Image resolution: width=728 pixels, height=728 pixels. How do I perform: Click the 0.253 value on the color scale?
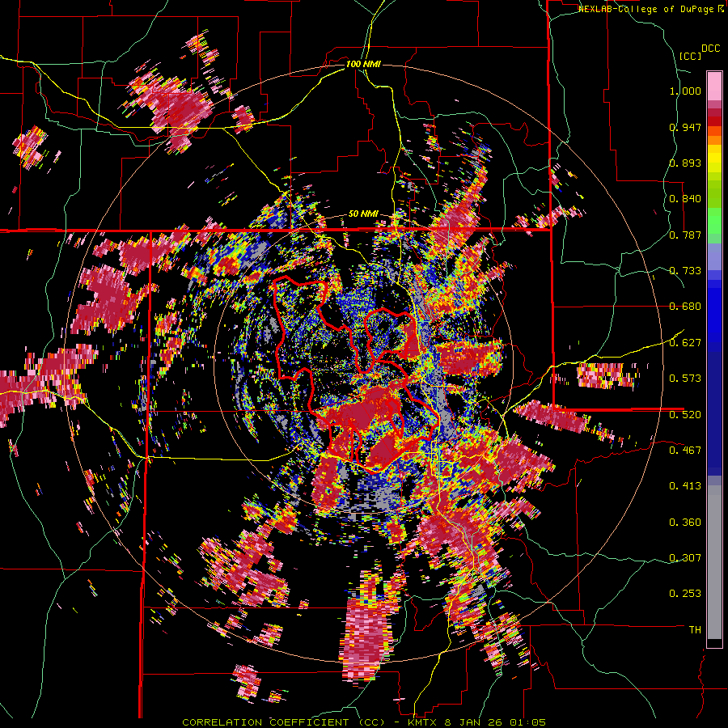pos(685,594)
